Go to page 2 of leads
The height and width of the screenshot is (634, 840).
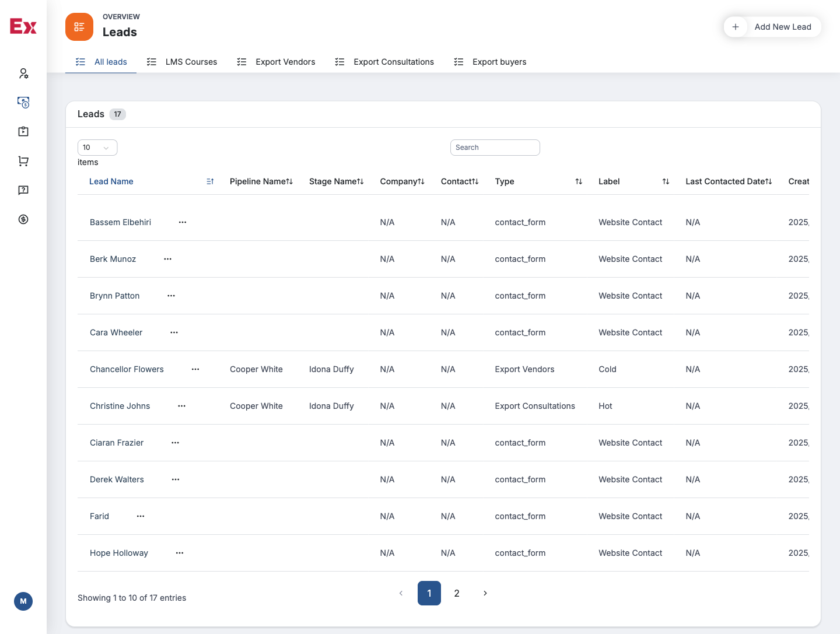457,593
